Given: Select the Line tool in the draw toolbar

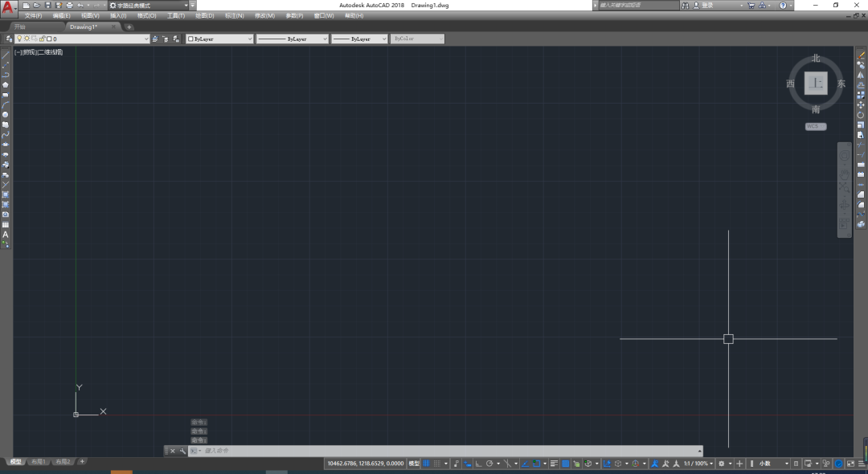Looking at the screenshot, I should 6,55.
